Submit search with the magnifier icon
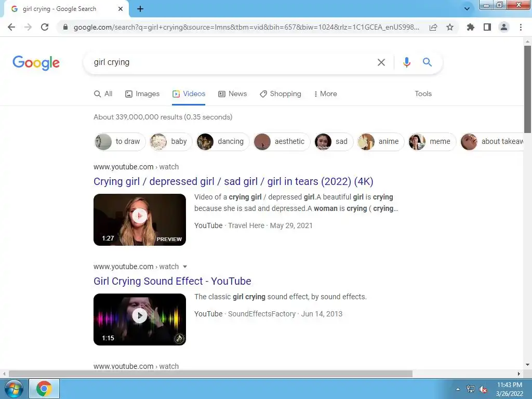This screenshot has width=532, height=399. coord(427,62)
